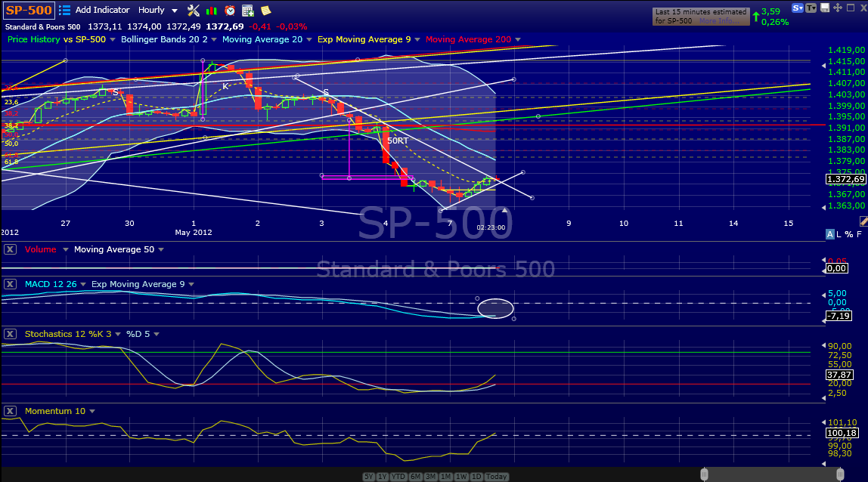Open the MACD Exp Moving Average 9 dropdown
This screenshot has height=482, width=868.
click(x=191, y=284)
